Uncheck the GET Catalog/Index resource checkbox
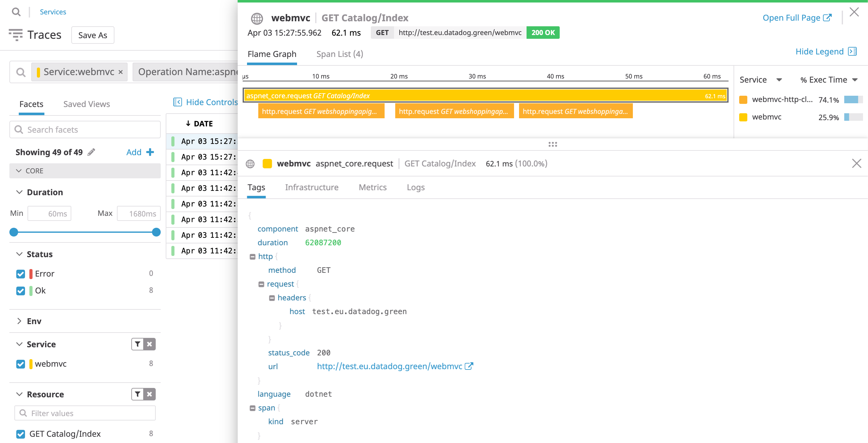Viewport: 868px width, 443px height. click(x=20, y=434)
